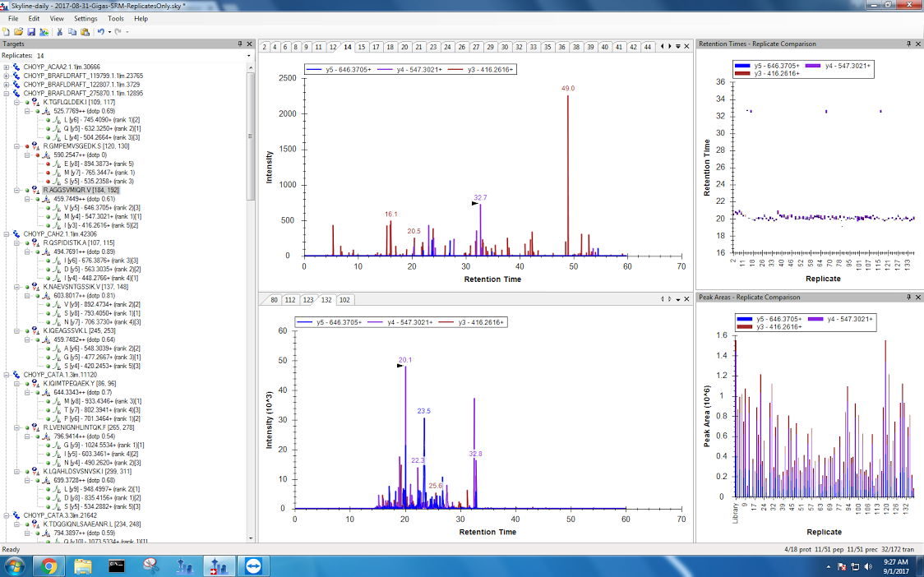Click the Open file folder icon
Image resolution: width=924 pixels, height=577 pixels.
pos(19,31)
